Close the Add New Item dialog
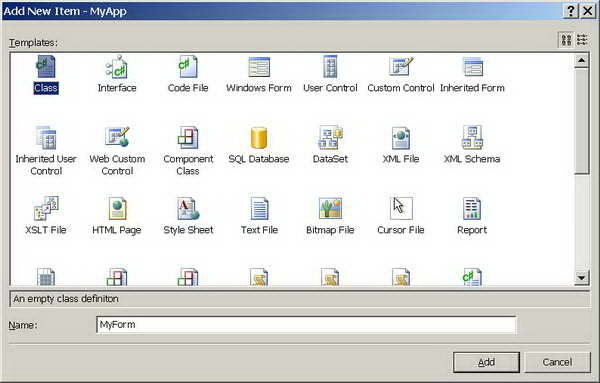This screenshot has width=600, height=383. [587, 11]
